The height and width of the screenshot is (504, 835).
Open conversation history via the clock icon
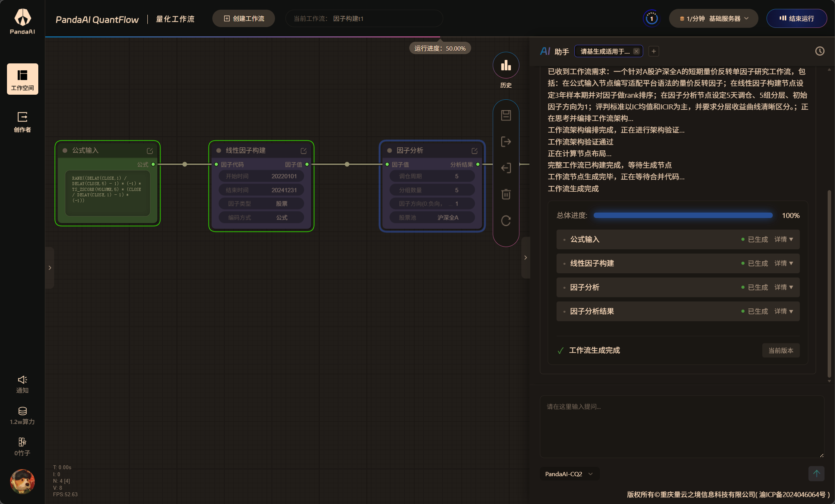click(x=820, y=51)
